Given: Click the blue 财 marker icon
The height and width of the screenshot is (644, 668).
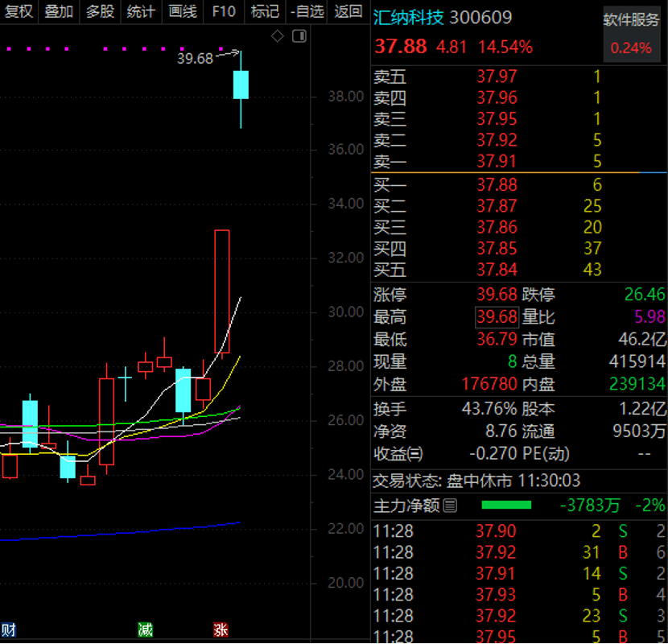Looking at the screenshot, I should 8,630.
